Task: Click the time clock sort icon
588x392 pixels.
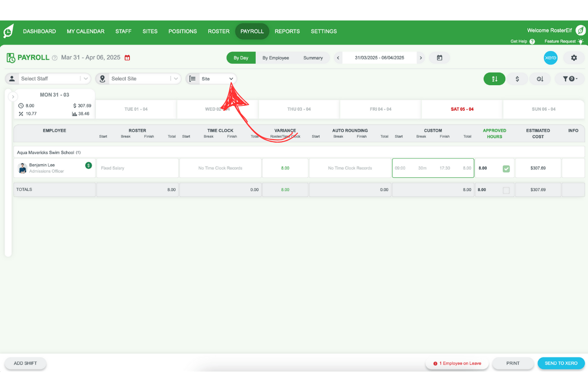Action: [539, 78]
